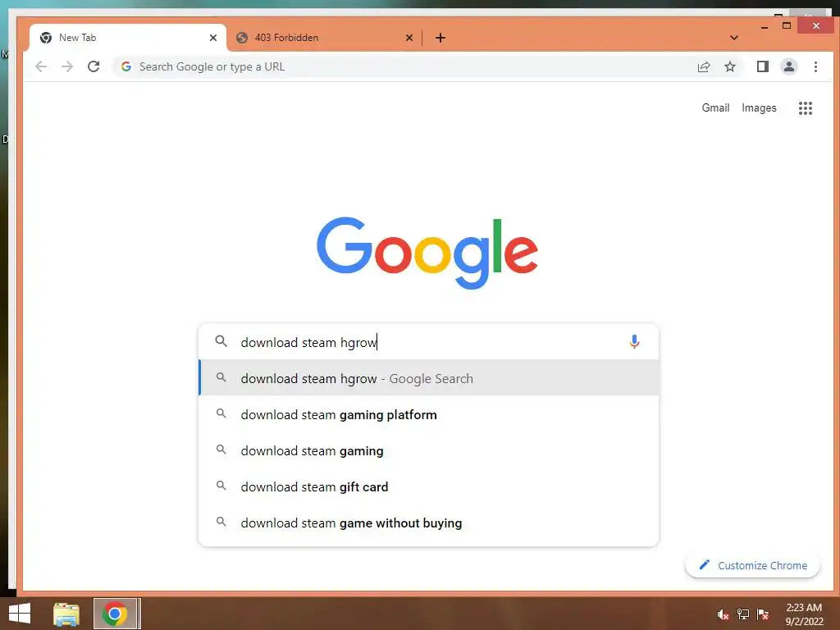Open the Windows Start button
Viewport: 840px width, 630px height.
tap(20, 614)
